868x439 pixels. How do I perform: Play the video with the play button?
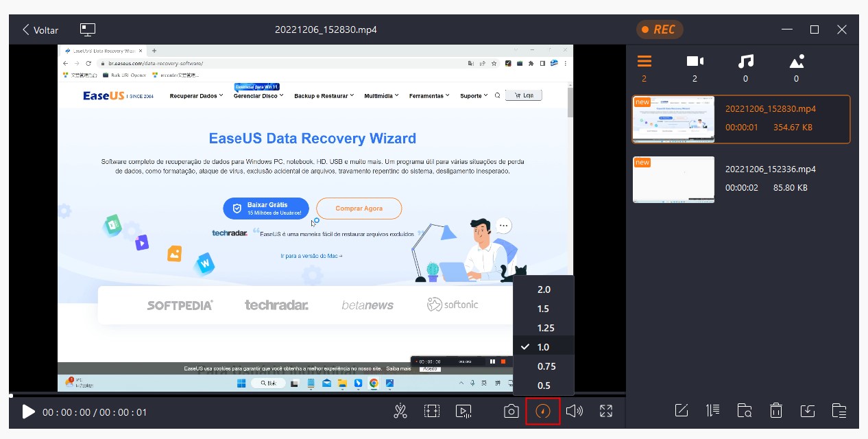[x=28, y=412]
